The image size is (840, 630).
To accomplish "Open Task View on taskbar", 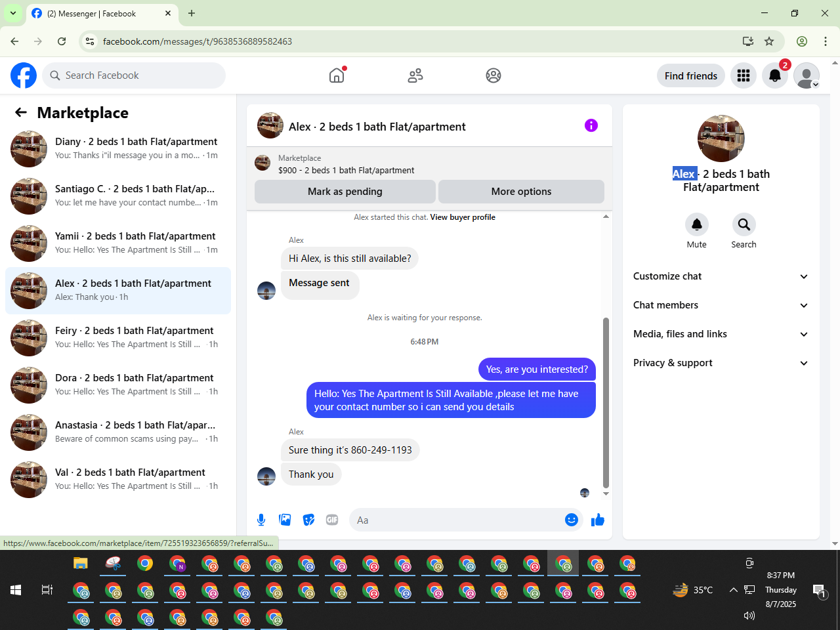I will pyautogui.click(x=47, y=590).
